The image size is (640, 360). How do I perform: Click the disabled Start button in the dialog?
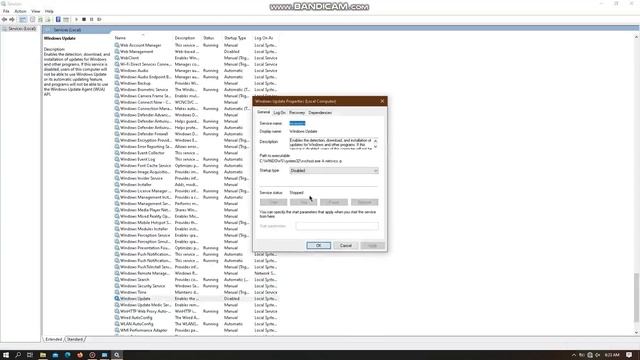point(273,202)
